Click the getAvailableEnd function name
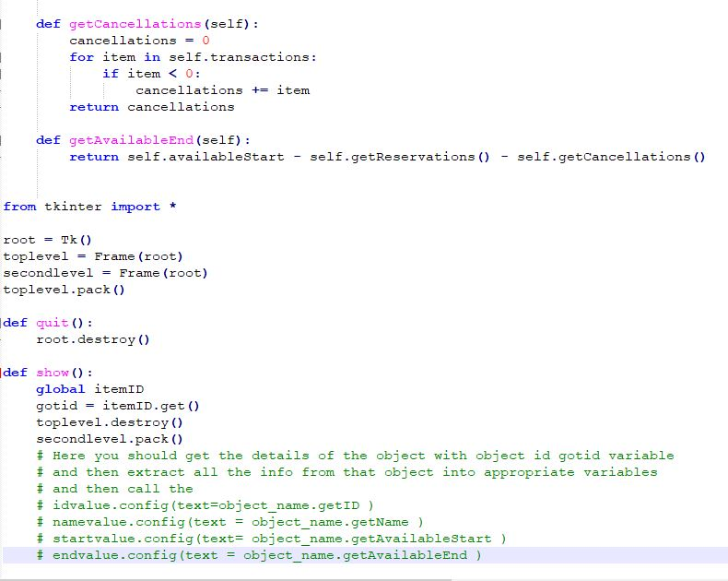The height and width of the screenshot is (581, 728). coord(131,140)
